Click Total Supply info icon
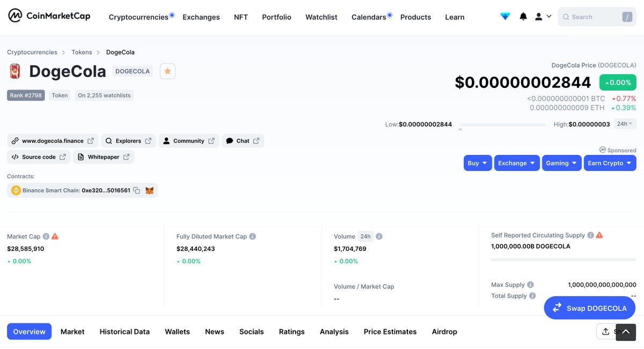 coord(532,296)
